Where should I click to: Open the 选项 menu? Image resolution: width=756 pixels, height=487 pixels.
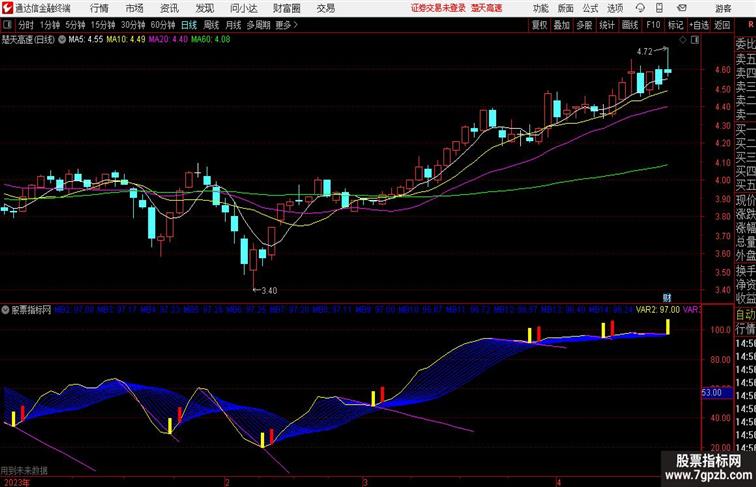tap(615, 8)
